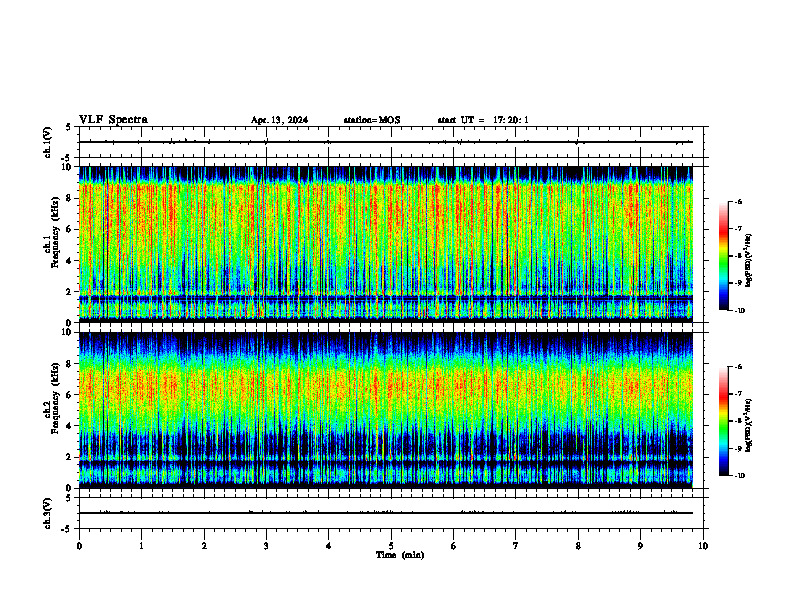Viewport: 792px width, 612px height.
Task: Click the "-6" tick on ch.1 colorbar
Action: tap(739, 201)
